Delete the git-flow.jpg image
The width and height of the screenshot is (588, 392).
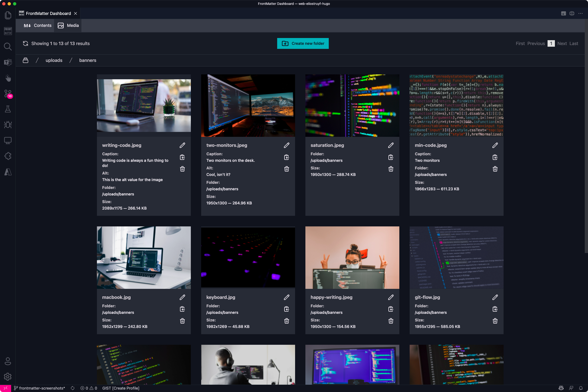(495, 321)
